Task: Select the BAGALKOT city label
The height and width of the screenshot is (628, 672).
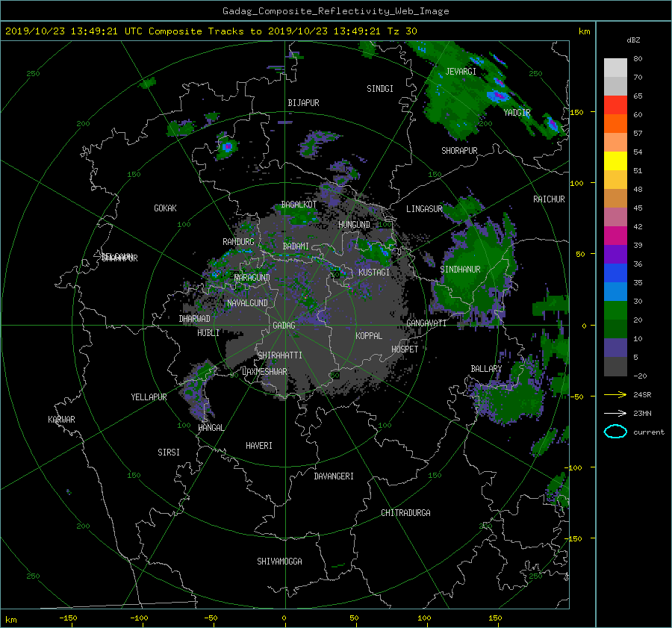Action: [299, 205]
